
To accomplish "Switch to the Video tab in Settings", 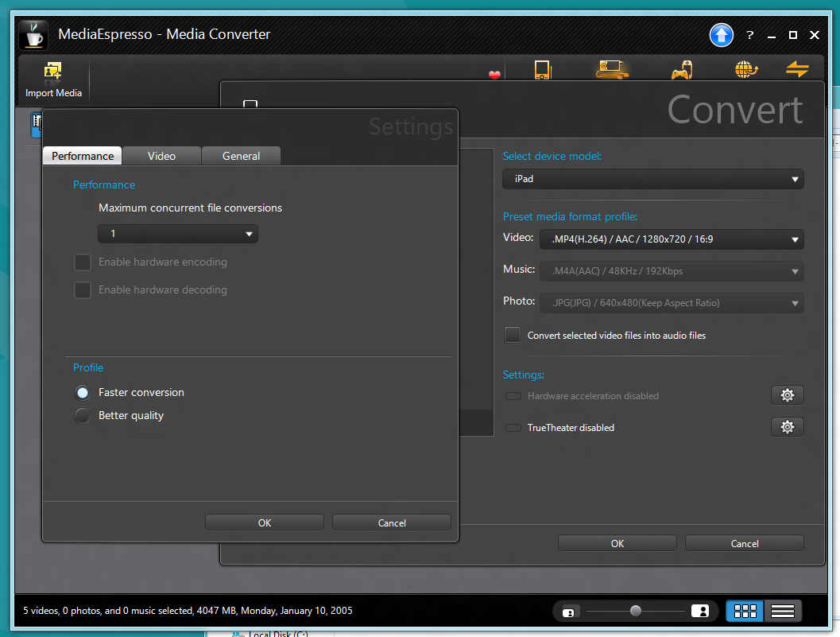I will (161, 156).
